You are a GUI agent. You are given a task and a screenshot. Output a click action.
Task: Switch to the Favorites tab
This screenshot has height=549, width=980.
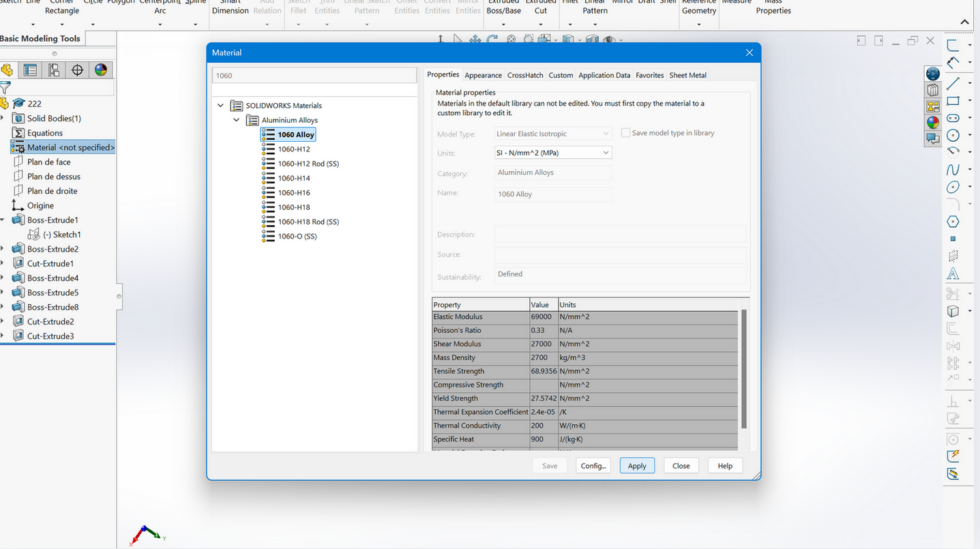pyautogui.click(x=650, y=75)
